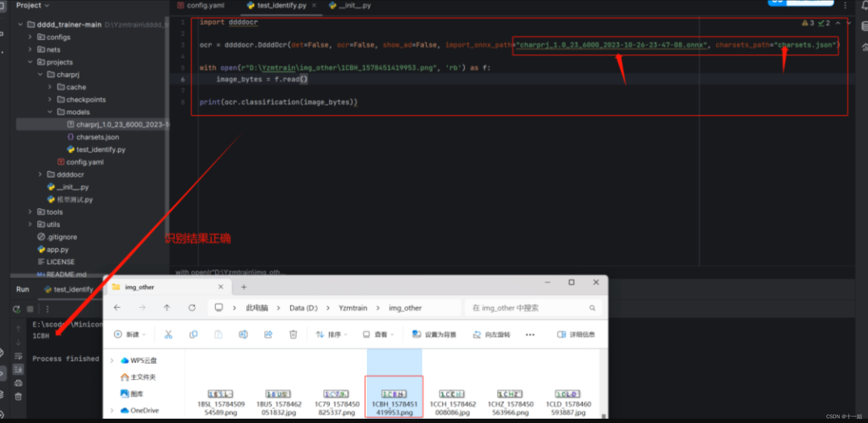The width and height of the screenshot is (868, 423).
Task: Click the Share icon in Explorer toolbar
Action: pos(268,335)
